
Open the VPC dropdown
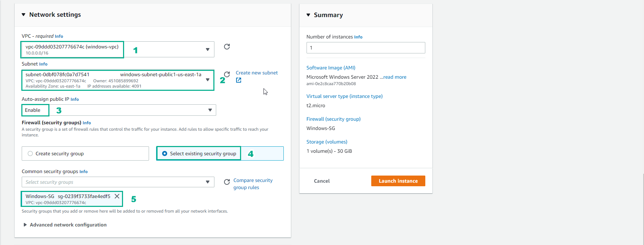coord(208,49)
